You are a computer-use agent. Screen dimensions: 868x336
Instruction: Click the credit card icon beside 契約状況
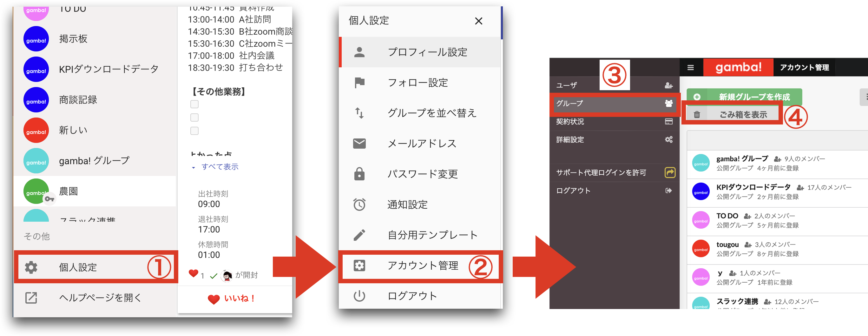point(668,122)
